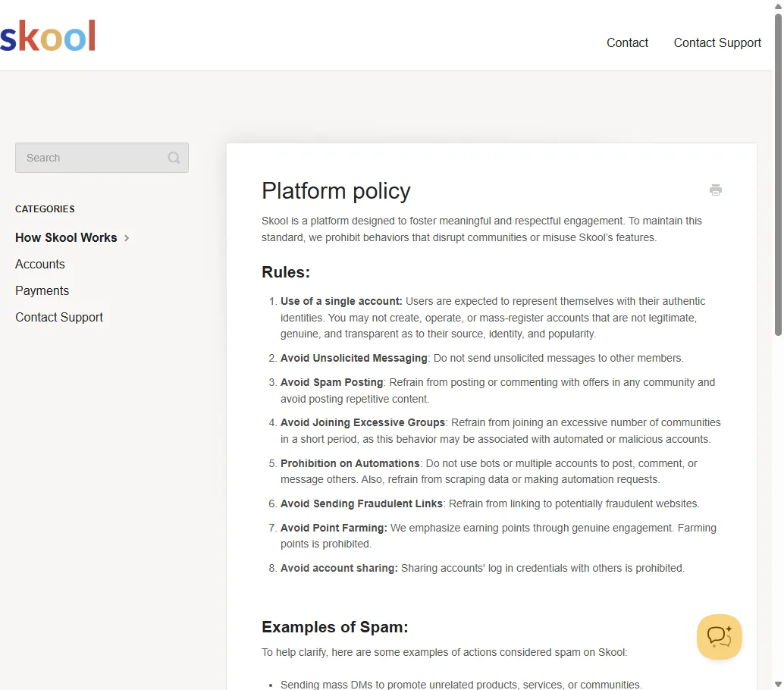The width and height of the screenshot is (784, 690).
Task: Click the bold Avoid Point Farming text
Action: point(333,527)
